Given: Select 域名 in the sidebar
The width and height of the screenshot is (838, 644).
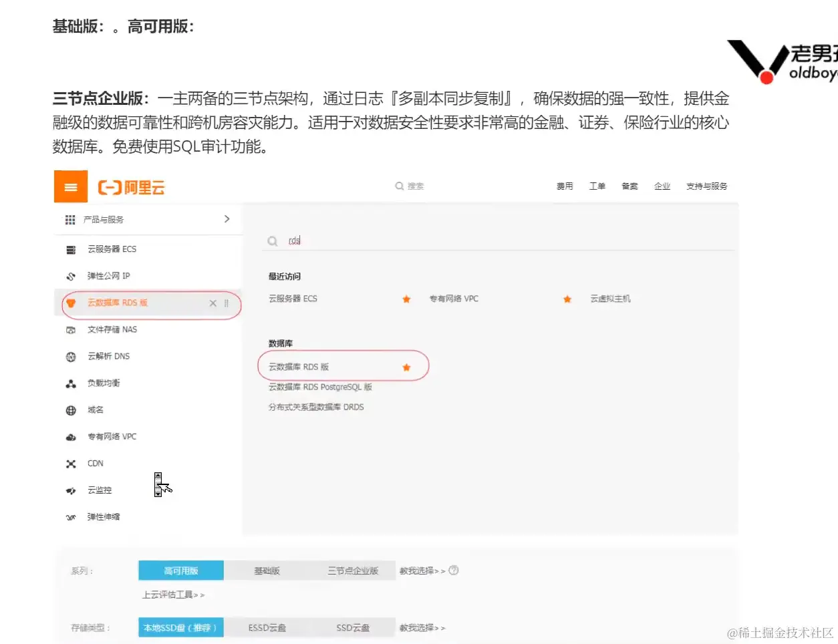Looking at the screenshot, I should pos(96,410).
